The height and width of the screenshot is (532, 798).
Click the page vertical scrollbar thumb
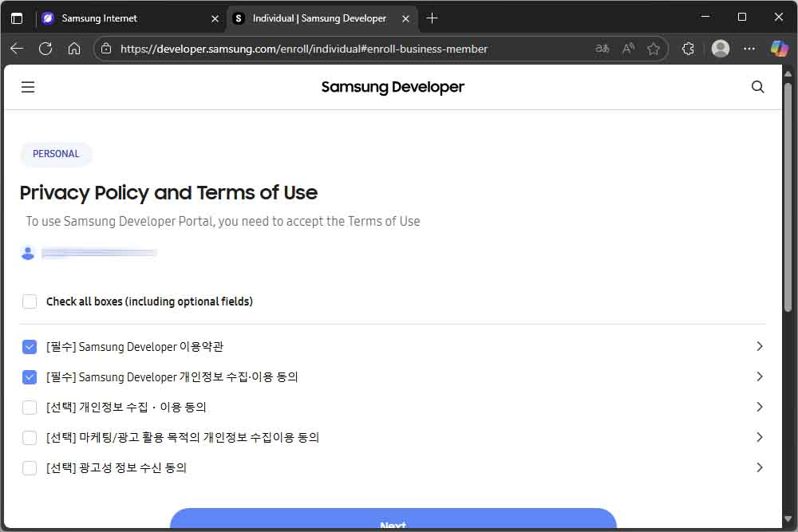(x=788, y=197)
